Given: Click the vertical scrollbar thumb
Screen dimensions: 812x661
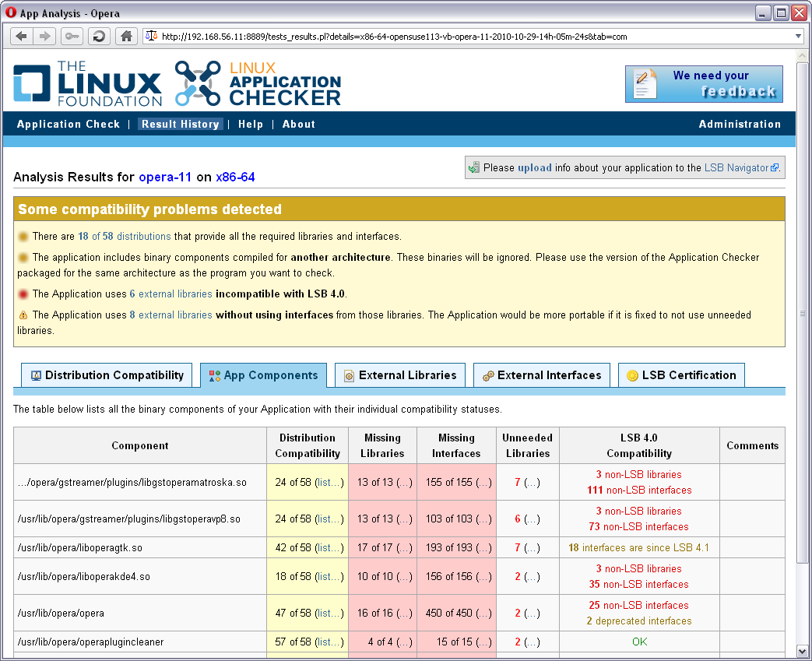Looking at the screenshot, I should pos(802,314).
